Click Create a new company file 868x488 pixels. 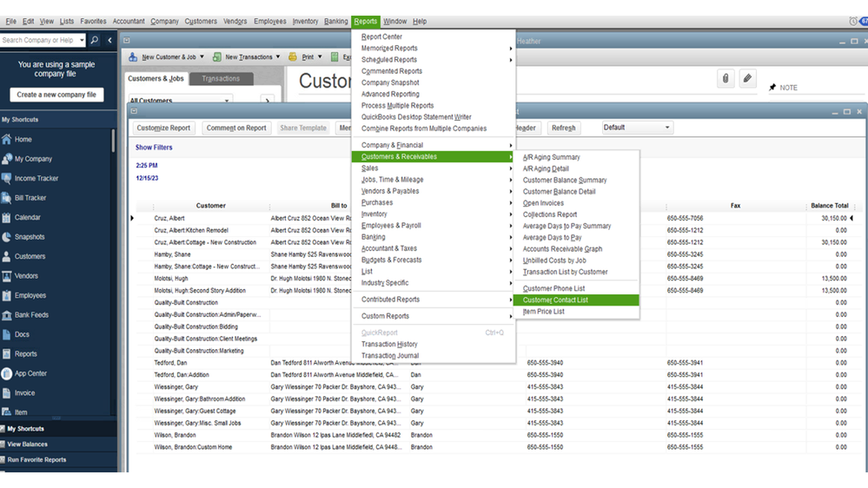pos(56,95)
